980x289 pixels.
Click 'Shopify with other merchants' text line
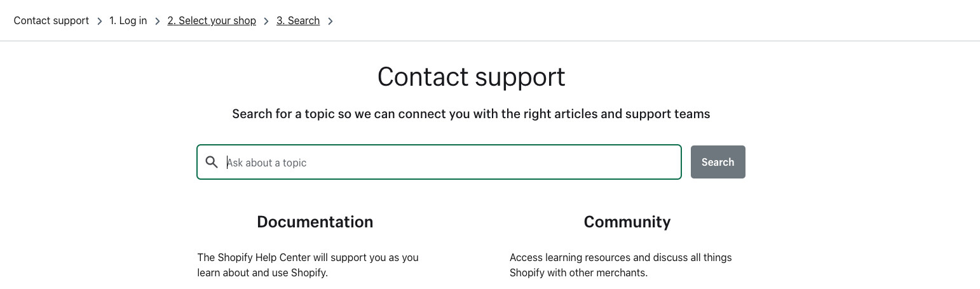coord(578,273)
